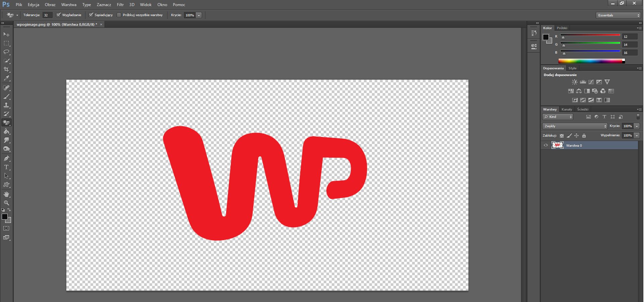Select the Paint Bucket tool
This screenshot has height=302, width=644.
coord(6,131)
